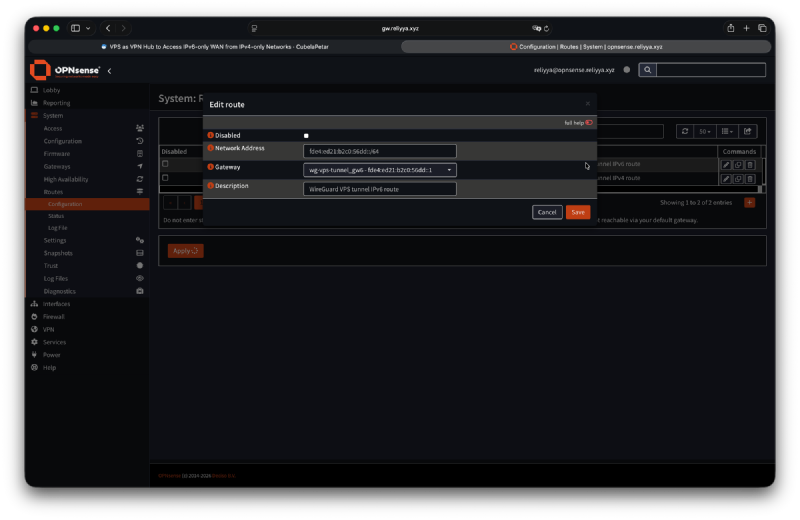The height and width of the screenshot is (520, 800).
Task: Add a new route with plus button
Action: click(x=749, y=203)
